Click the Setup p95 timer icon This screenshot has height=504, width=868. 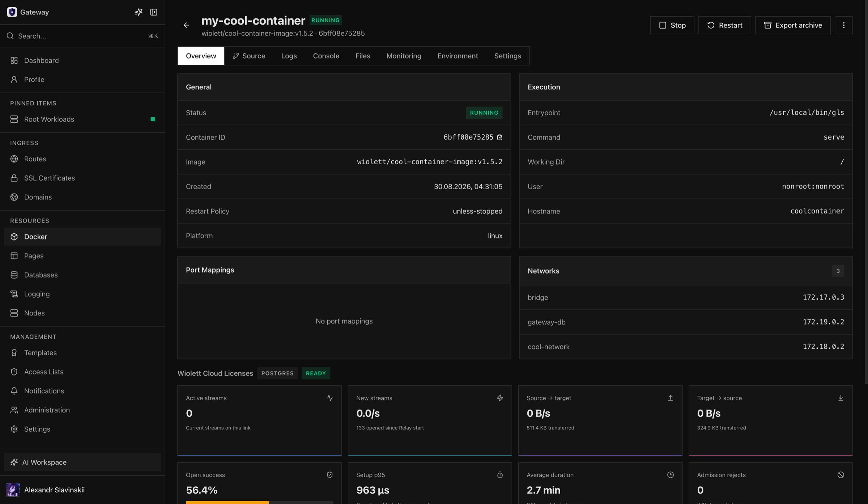coord(500,475)
